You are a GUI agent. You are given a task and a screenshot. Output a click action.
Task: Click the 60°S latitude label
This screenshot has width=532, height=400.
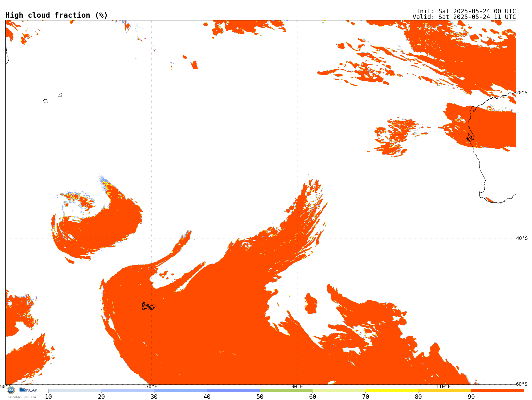pyautogui.click(x=522, y=384)
